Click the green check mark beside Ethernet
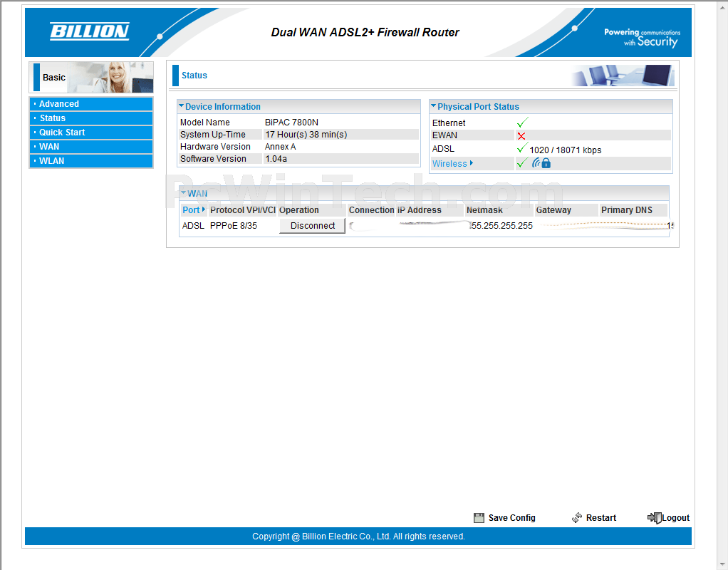 tap(522, 123)
